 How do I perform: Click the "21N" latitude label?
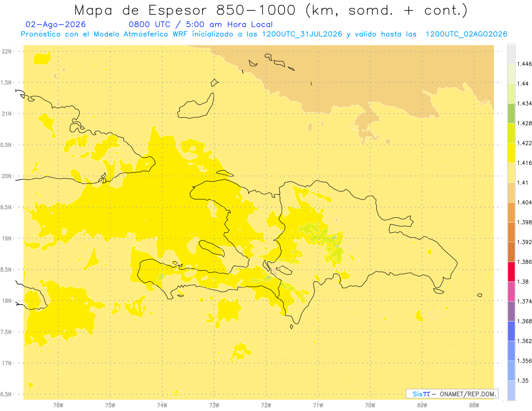click(7, 114)
